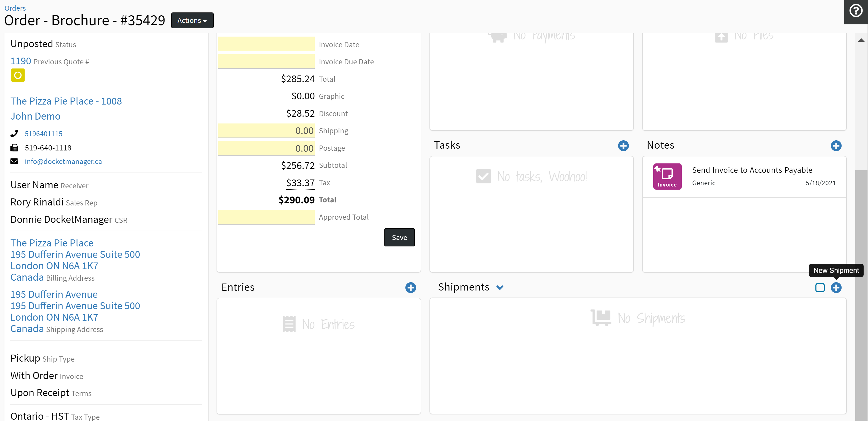Open the Actions dropdown

click(x=192, y=20)
